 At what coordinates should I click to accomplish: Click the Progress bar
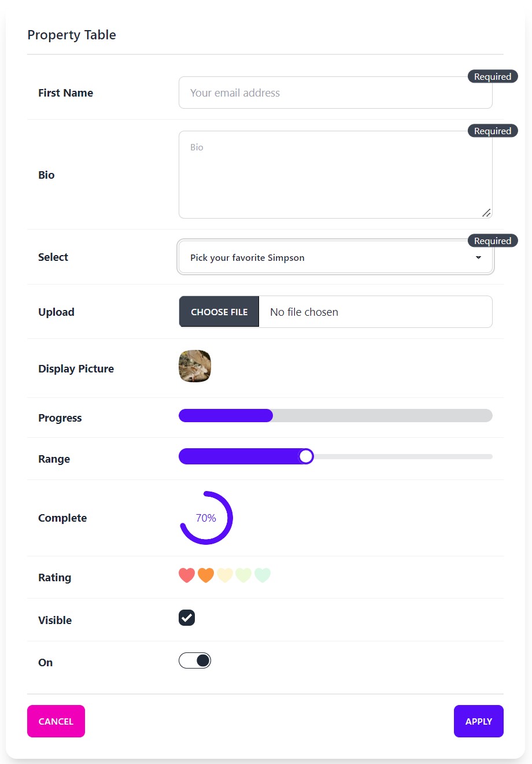335,416
